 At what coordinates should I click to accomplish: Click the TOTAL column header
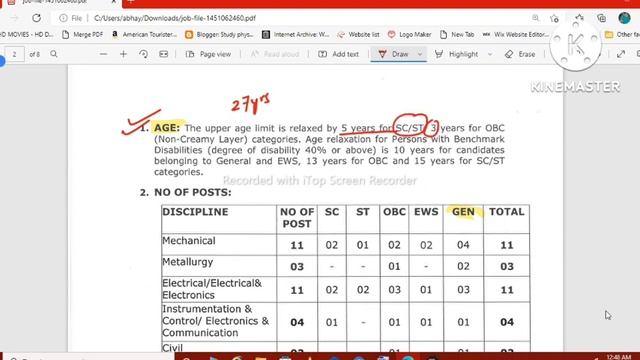coord(507,212)
